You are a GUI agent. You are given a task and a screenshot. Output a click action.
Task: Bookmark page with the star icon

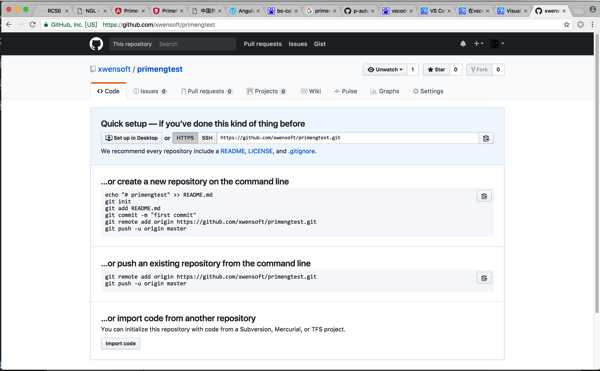(567, 24)
